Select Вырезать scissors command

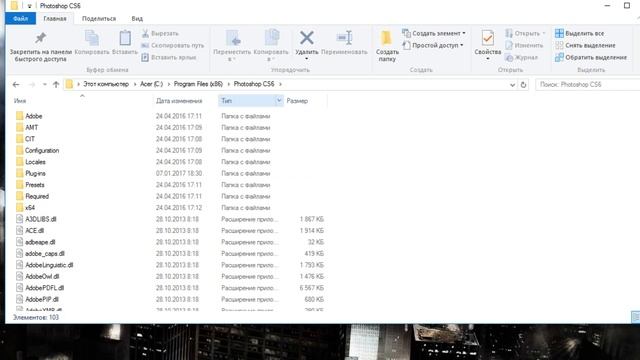tap(160, 33)
